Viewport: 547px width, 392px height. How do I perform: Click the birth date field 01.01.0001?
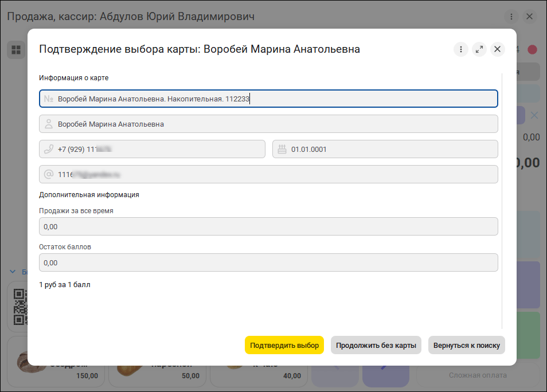390,149
